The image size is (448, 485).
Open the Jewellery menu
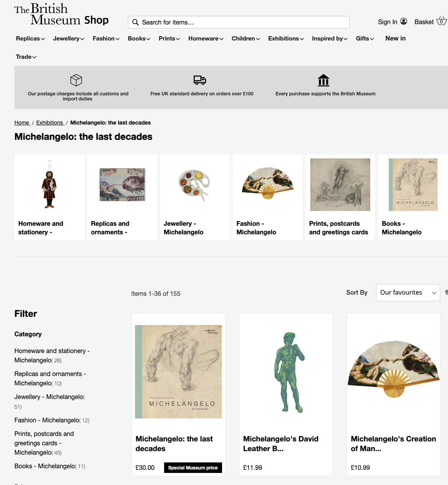pos(69,39)
